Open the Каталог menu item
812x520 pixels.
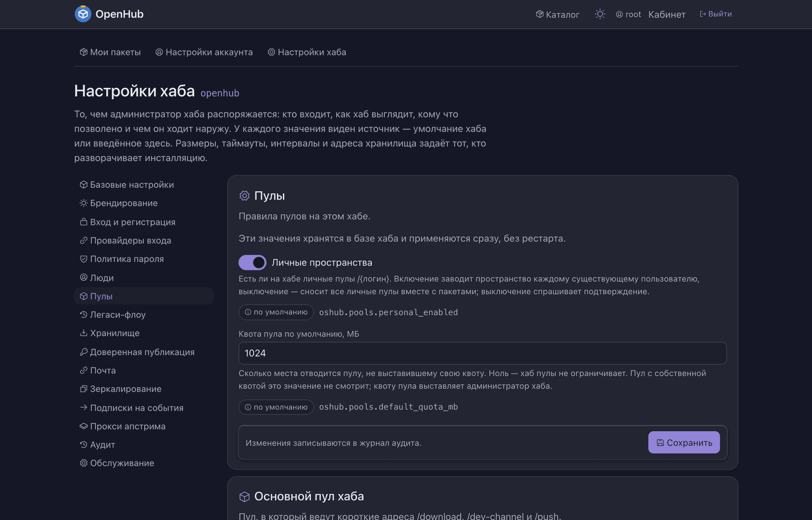click(x=557, y=14)
